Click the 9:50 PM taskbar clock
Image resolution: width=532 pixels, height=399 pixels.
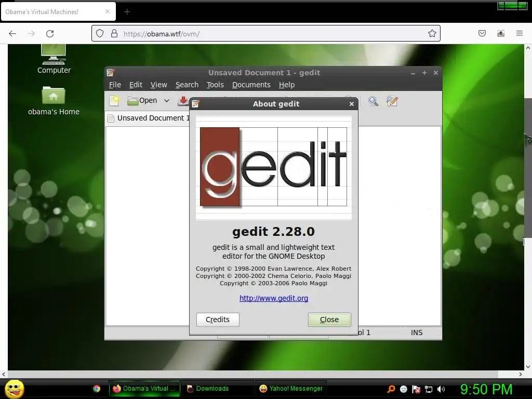point(486,389)
